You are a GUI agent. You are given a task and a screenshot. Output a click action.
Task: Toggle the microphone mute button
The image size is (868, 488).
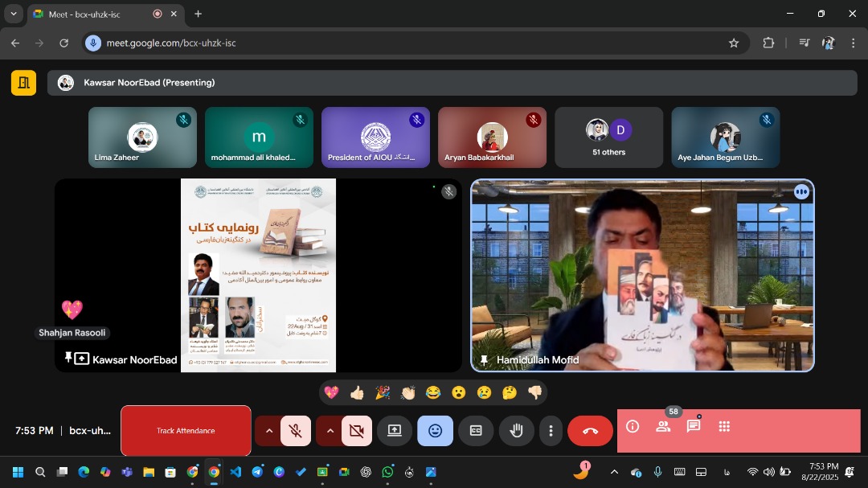[x=296, y=431]
